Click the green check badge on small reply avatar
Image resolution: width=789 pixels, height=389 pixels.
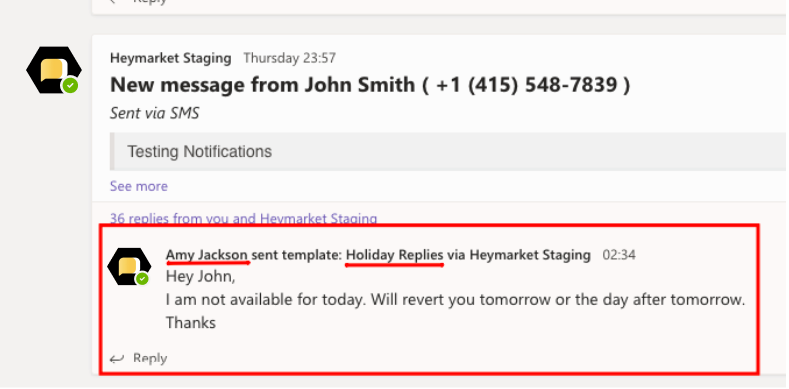tap(142, 278)
